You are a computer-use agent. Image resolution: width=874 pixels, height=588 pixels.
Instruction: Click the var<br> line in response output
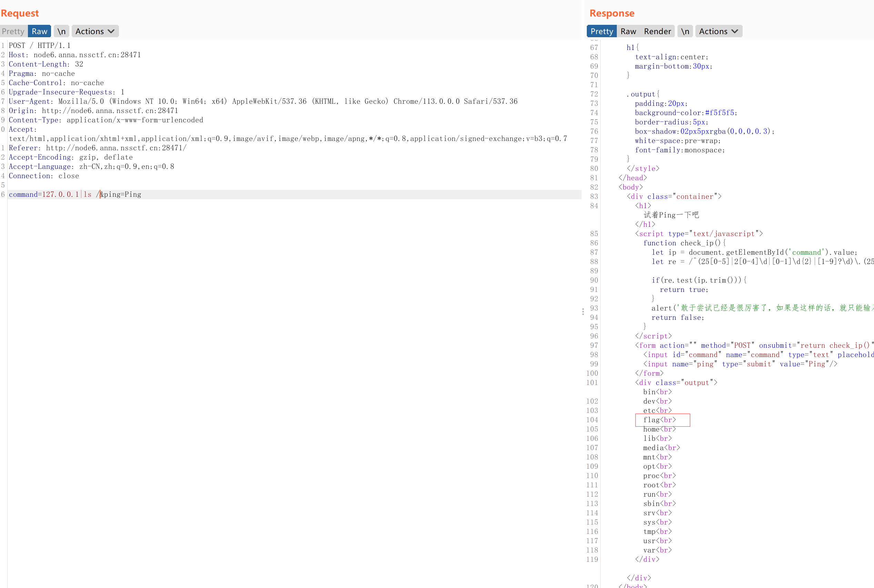(657, 550)
